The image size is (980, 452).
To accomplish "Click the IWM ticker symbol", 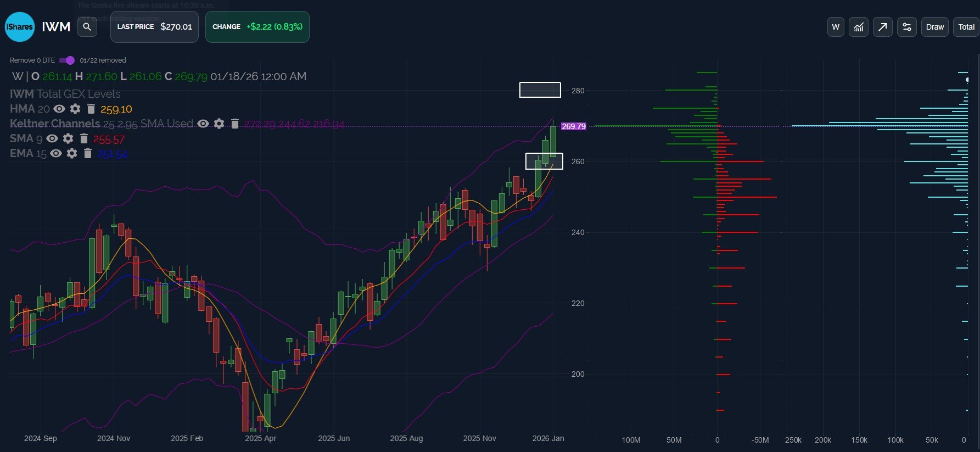I will tap(56, 27).
